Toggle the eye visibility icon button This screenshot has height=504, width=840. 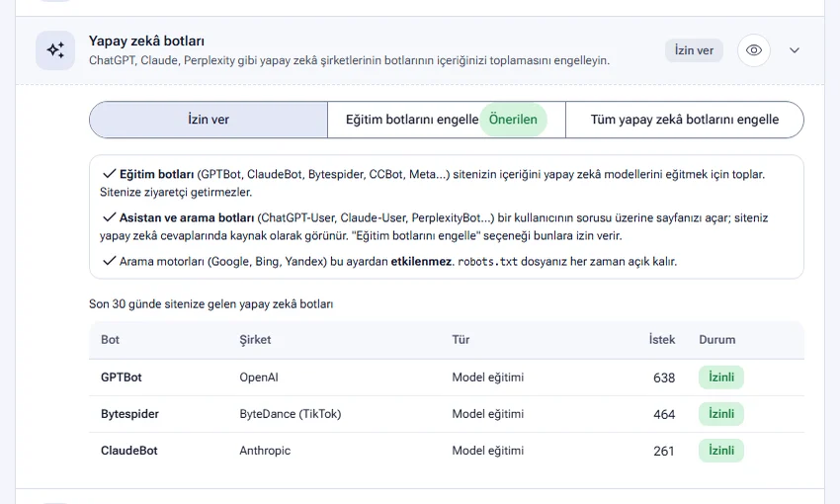[x=754, y=50]
